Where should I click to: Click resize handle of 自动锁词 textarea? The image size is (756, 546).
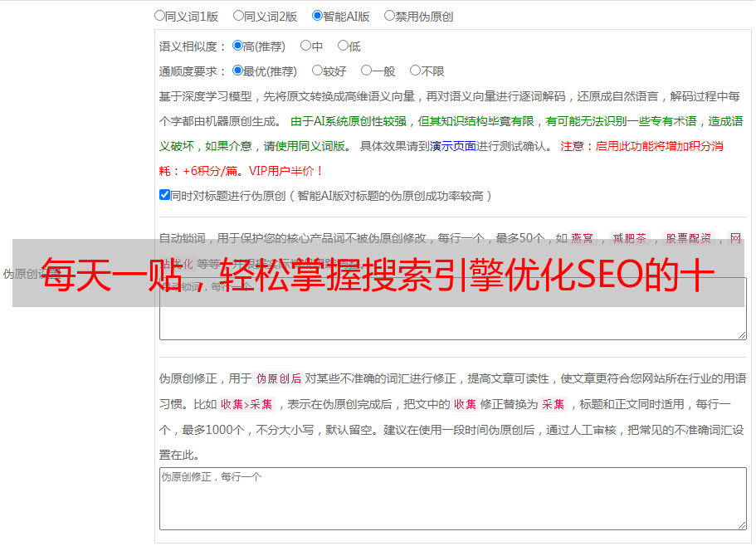pos(742,335)
